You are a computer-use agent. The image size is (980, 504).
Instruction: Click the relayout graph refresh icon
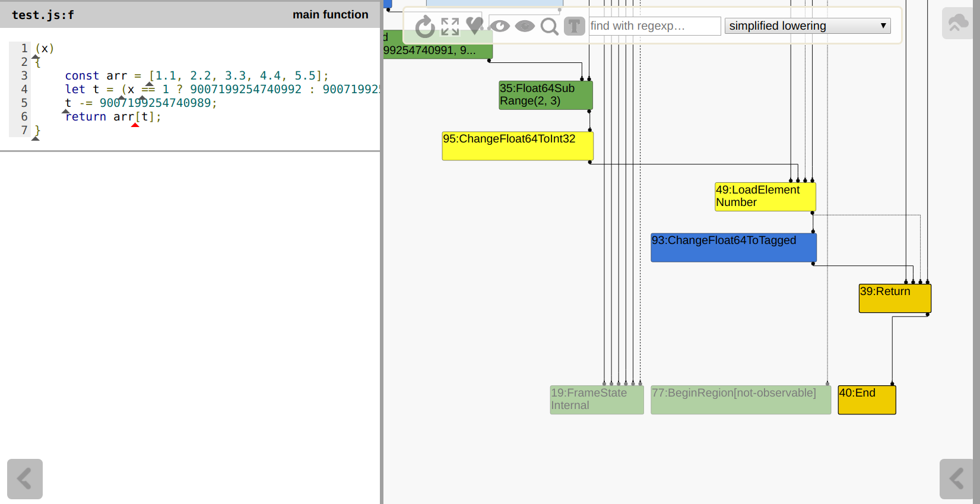[424, 27]
